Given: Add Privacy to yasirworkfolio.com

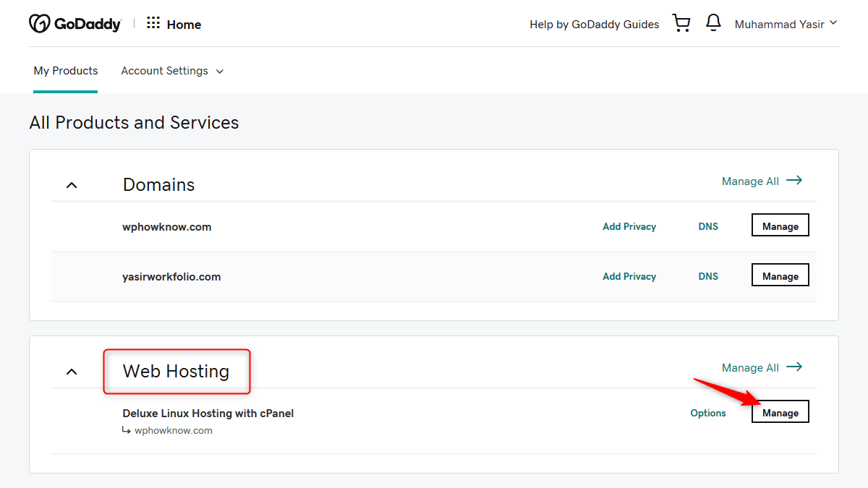Looking at the screenshot, I should (629, 276).
